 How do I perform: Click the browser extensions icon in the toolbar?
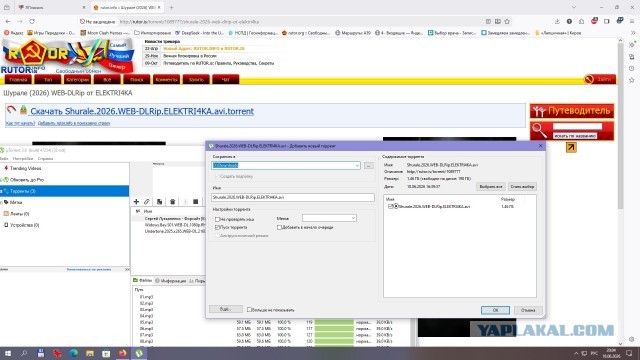point(582,21)
